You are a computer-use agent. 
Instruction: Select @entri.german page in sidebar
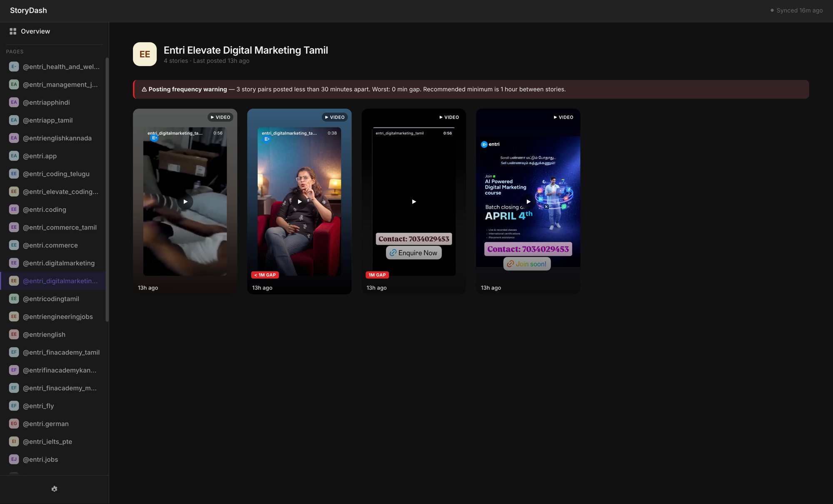pyautogui.click(x=46, y=424)
